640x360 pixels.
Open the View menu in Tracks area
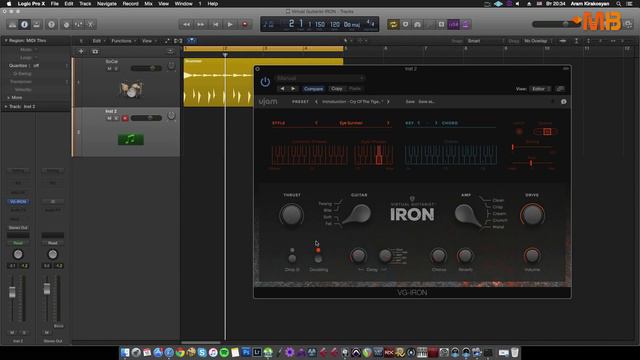(148, 41)
